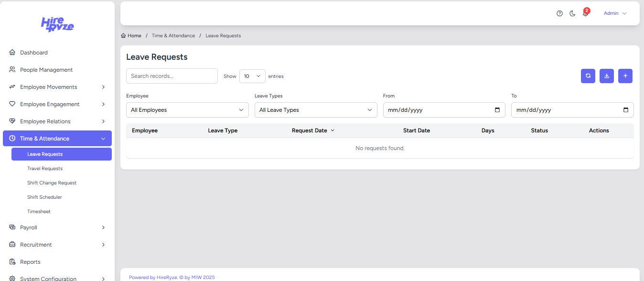Go to Shift Scheduler page
Image resolution: width=644 pixels, height=281 pixels.
tap(44, 197)
